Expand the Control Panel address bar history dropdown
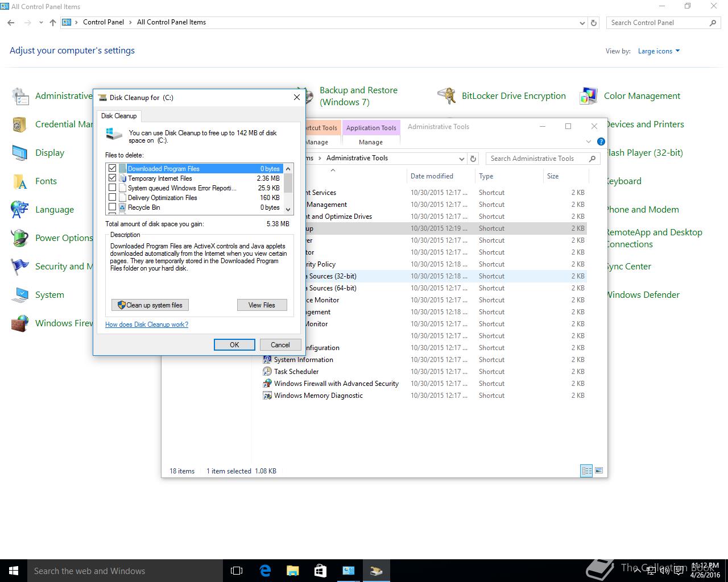Screen dimensions: 728x582 (x=582, y=23)
